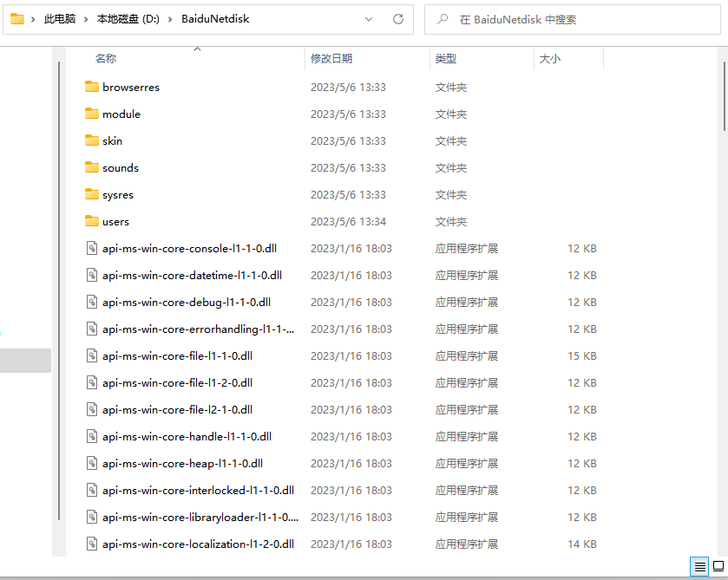Click users folder date 2023/5/6 13:34
The height and width of the screenshot is (580, 728).
pos(348,222)
